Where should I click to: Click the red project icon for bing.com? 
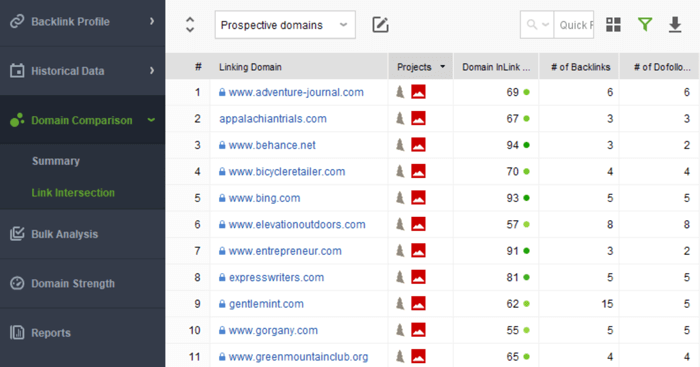coord(418,198)
